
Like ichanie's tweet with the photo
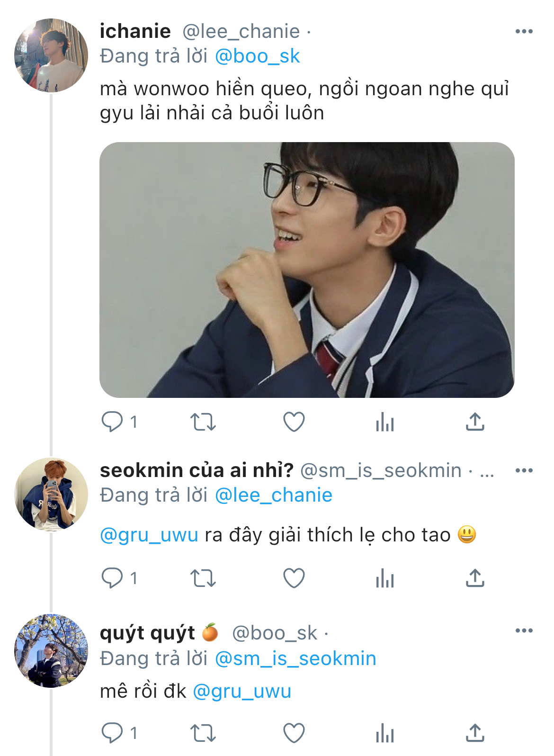[x=294, y=422]
